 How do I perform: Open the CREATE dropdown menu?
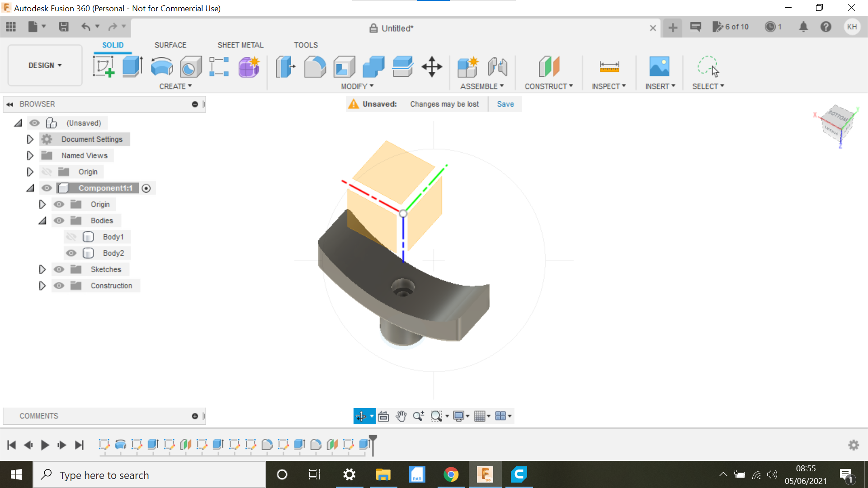pyautogui.click(x=175, y=86)
